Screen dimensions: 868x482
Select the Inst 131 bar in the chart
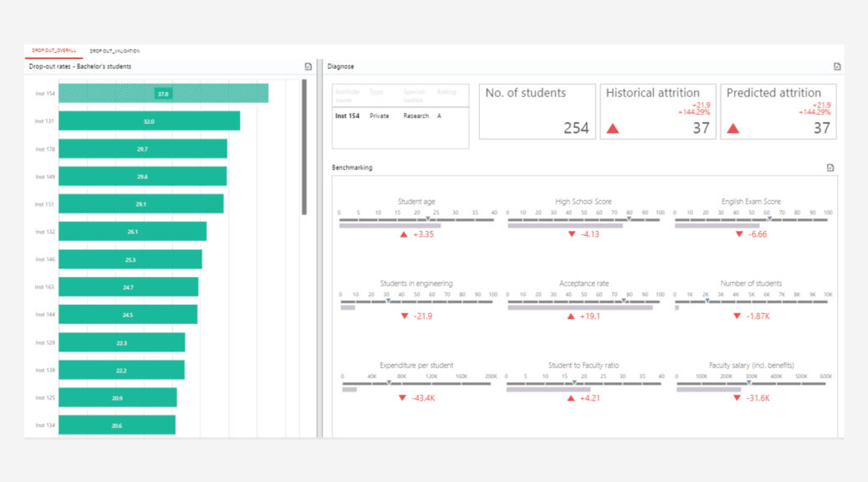pos(151,121)
